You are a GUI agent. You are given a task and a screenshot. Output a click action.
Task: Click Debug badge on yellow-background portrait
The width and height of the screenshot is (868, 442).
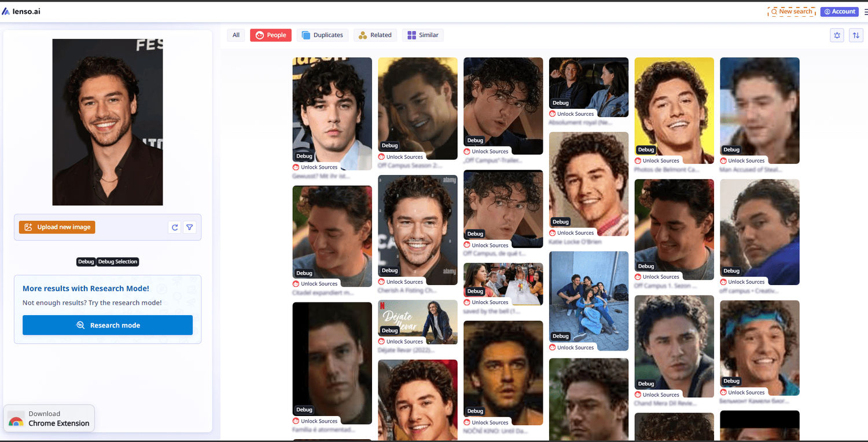[646, 150]
